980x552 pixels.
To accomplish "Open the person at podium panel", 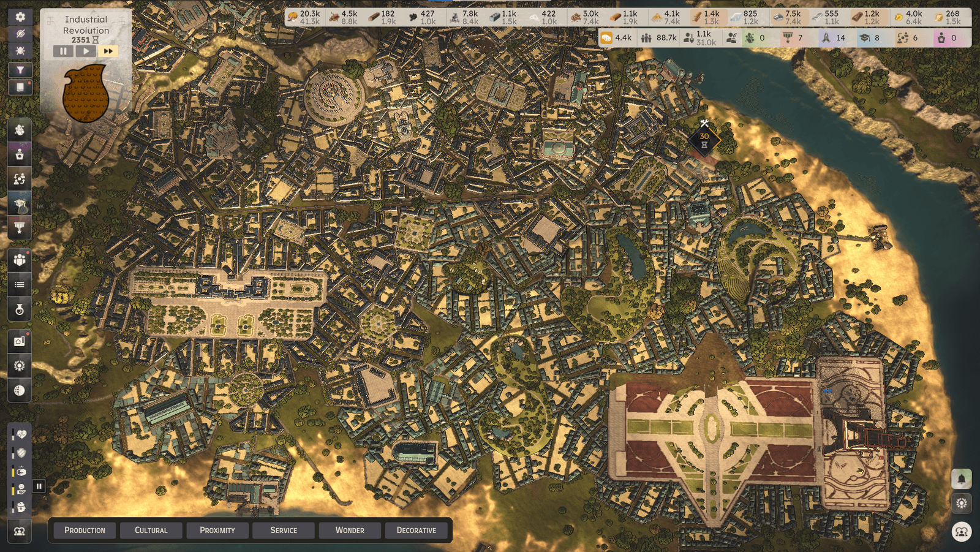I will 20,154.
